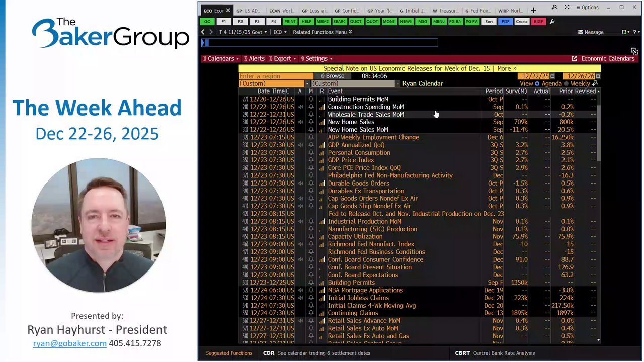
Task: Open the ECO function dropdown
Action: coord(280,32)
